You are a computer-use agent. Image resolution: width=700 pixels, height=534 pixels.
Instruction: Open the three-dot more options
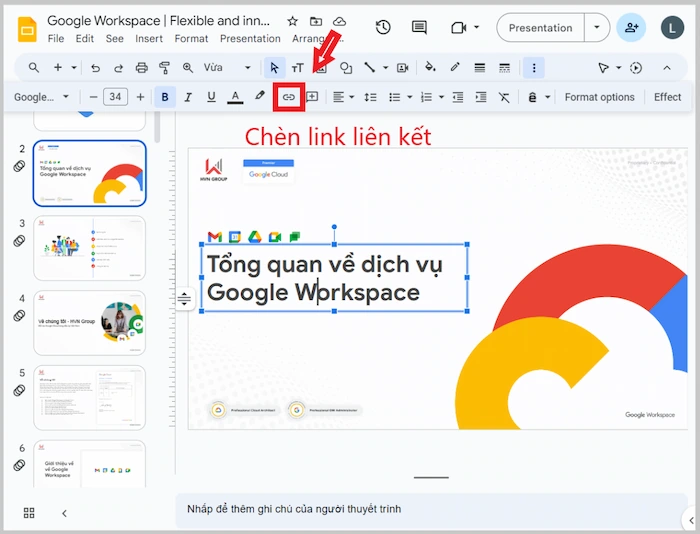(534, 68)
